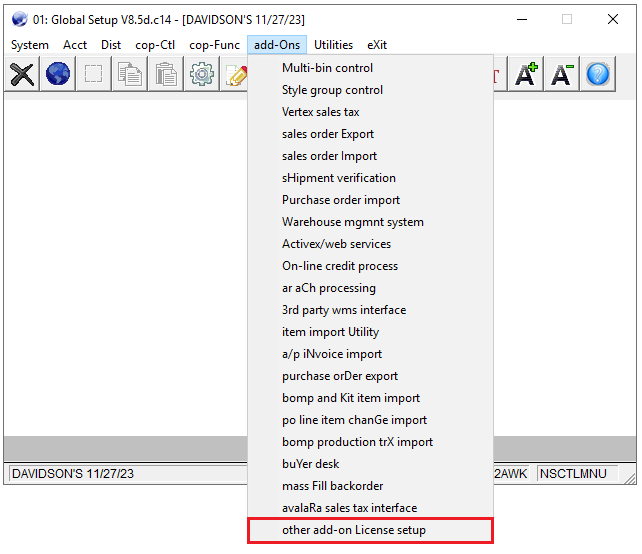Close the Global Setup window
642x554 pixels.
pyautogui.click(x=613, y=19)
